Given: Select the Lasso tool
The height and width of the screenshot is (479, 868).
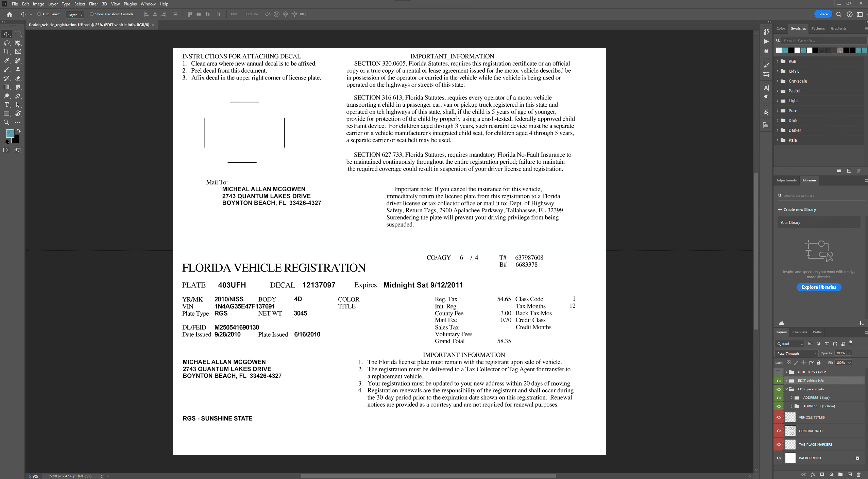Looking at the screenshot, I should click(6, 43).
